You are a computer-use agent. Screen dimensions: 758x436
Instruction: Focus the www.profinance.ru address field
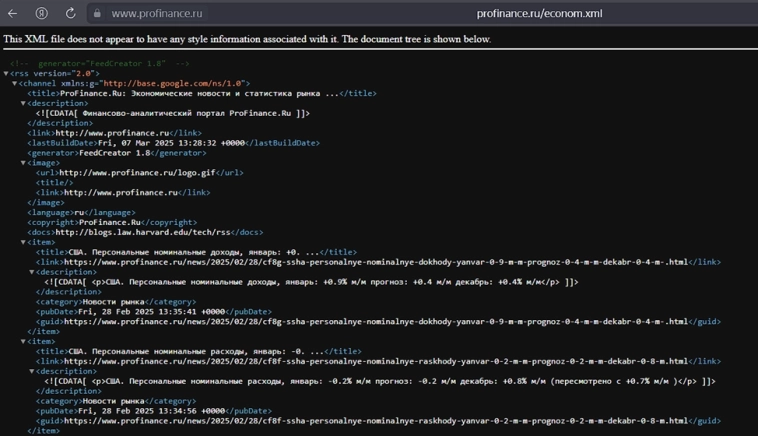click(157, 14)
